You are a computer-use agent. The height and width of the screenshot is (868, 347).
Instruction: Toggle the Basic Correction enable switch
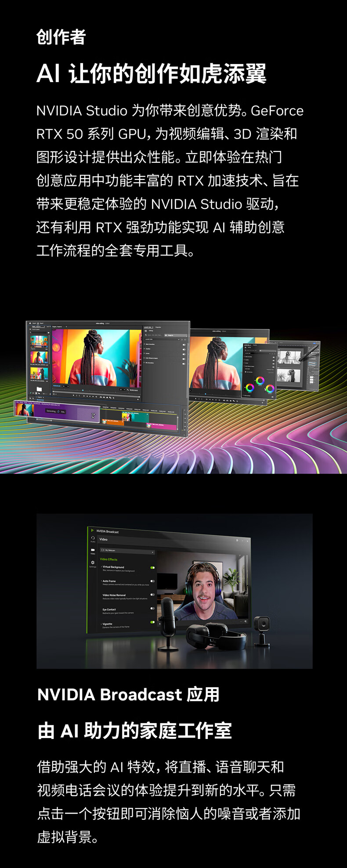(184, 344)
